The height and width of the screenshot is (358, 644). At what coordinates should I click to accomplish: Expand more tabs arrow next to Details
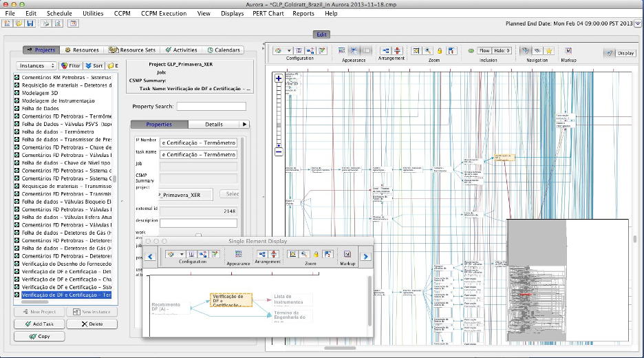point(244,125)
